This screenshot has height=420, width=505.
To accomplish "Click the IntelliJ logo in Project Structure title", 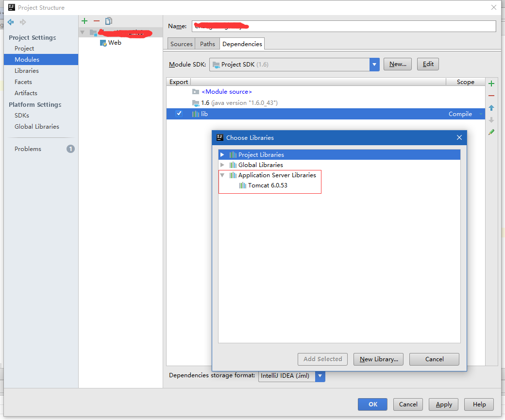I will pyautogui.click(x=12, y=7).
